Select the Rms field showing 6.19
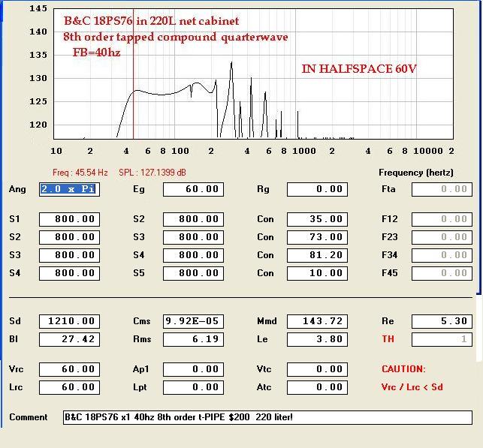Image resolution: width=483 pixels, height=448 pixels. point(193,339)
